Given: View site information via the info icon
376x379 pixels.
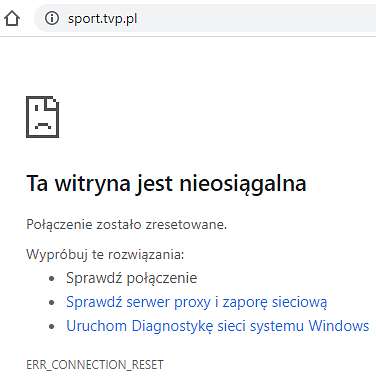Looking at the screenshot, I should tap(52, 18).
